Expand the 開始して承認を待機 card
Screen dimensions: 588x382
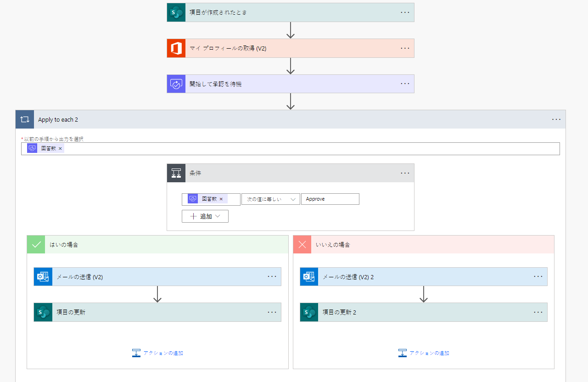tap(291, 84)
